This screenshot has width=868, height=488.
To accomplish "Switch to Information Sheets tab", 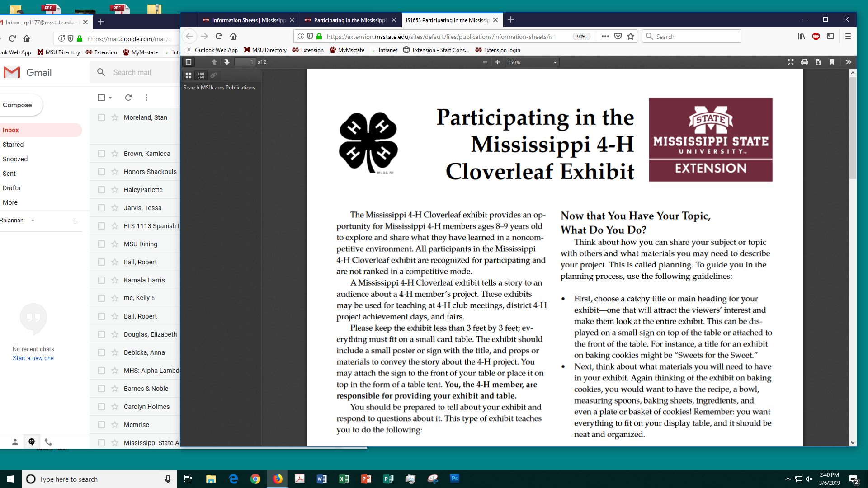I will click(x=249, y=20).
